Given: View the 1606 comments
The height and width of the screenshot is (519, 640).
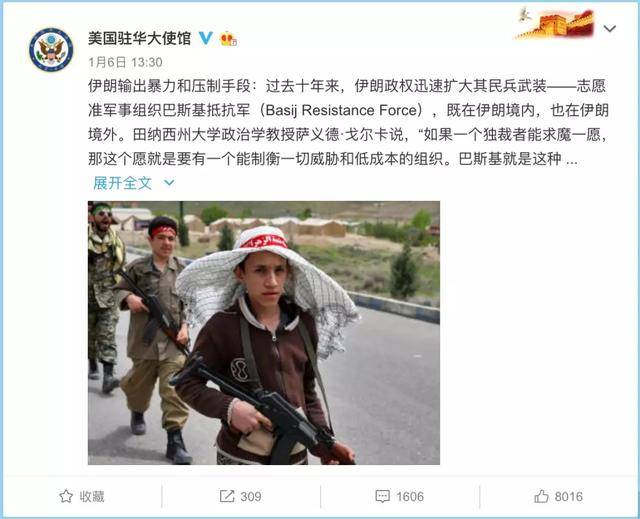Looking at the screenshot, I should pyautogui.click(x=410, y=497).
